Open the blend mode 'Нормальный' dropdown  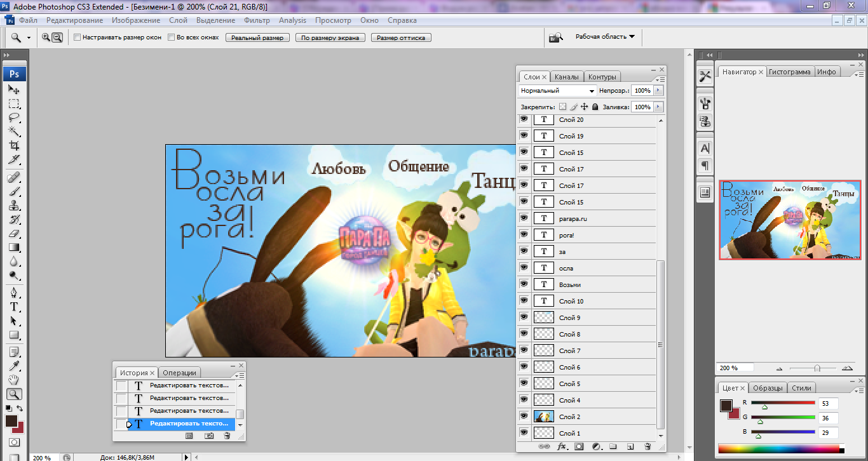click(559, 91)
